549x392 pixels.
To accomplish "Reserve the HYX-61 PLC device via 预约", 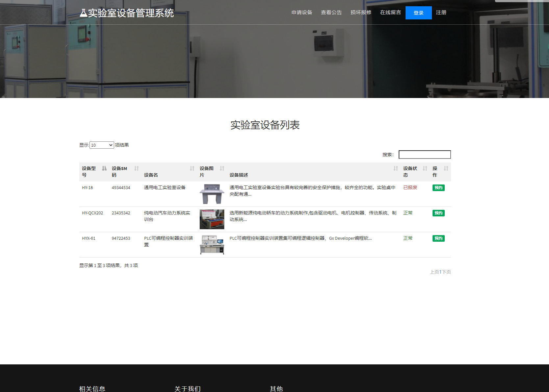I will [438, 238].
